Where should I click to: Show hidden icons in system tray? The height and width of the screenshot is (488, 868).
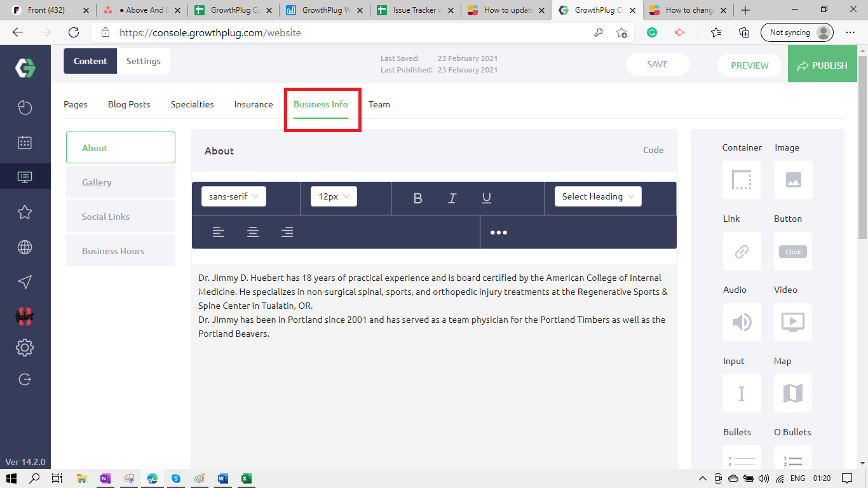tap(702, 478)
